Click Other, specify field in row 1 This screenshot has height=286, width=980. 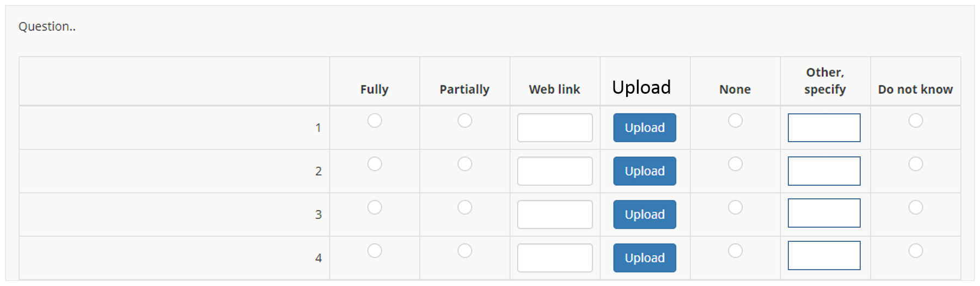pos(824,127)
